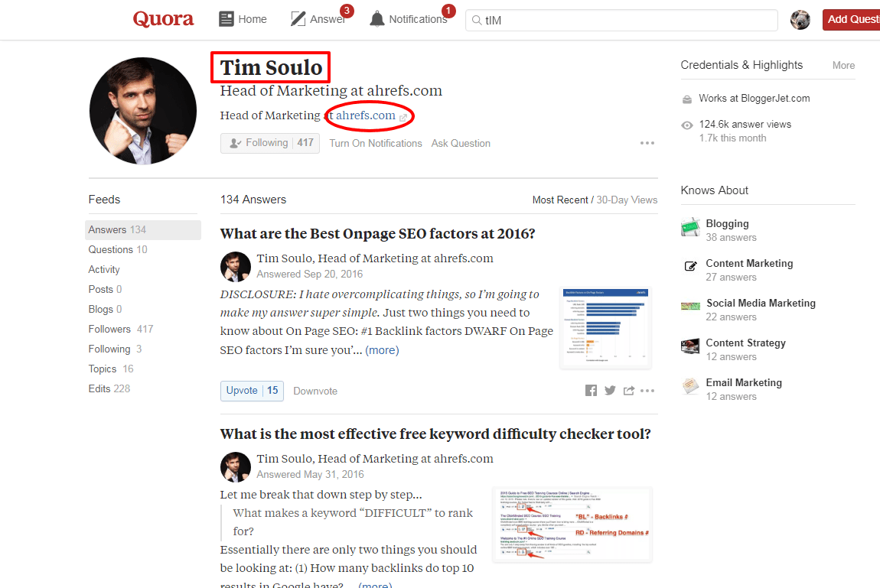
Task: Click author name on the Sep 20 answer
Action: point(285,258)
